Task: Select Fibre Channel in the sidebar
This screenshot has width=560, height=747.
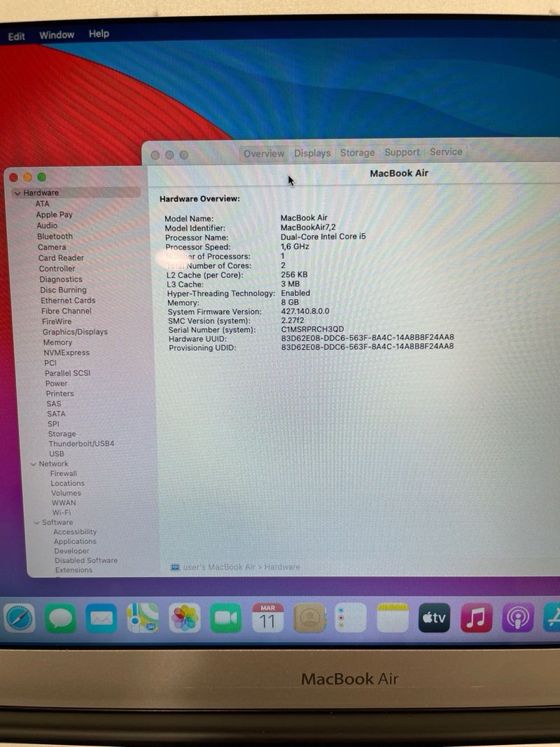Action: coord(66,311)
